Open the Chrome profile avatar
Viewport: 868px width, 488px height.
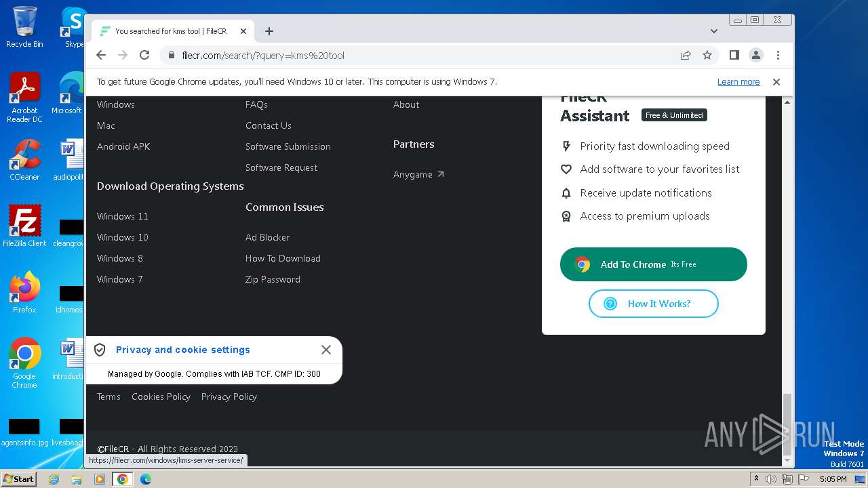755,55
